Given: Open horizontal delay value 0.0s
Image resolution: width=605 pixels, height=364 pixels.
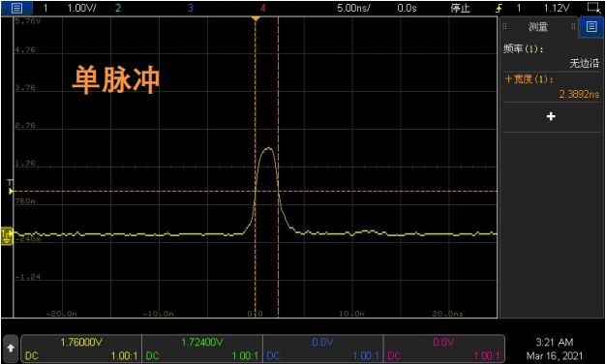Looking at the screenshot, I should 408,8.
